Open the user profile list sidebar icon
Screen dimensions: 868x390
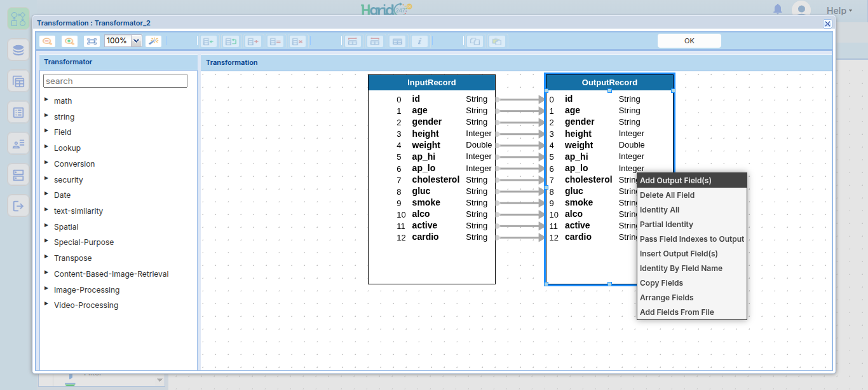[18, 144]
